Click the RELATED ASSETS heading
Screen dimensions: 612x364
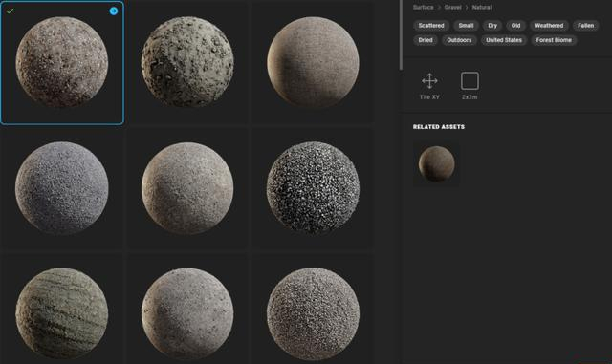tap(439, 127)
